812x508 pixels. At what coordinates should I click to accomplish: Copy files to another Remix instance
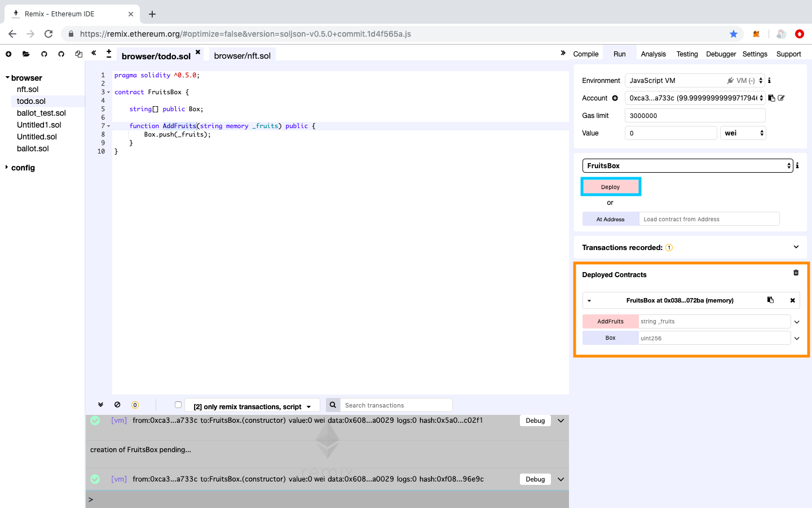[78, 54]
